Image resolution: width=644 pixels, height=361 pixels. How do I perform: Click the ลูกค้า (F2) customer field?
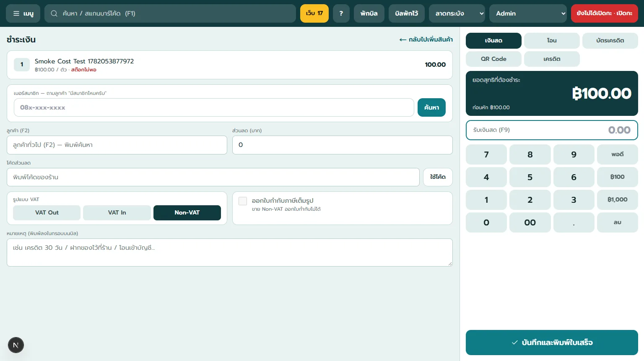(x=117, y=145)
